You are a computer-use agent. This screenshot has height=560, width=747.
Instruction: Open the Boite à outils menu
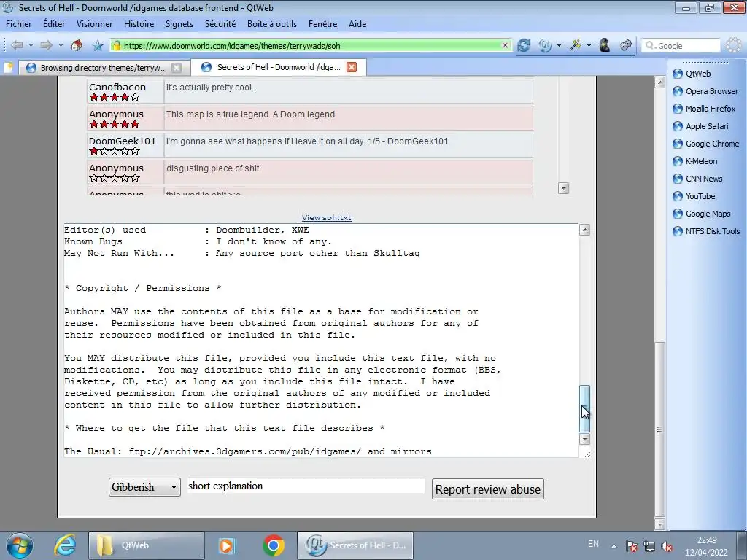(x=272, y=24)
